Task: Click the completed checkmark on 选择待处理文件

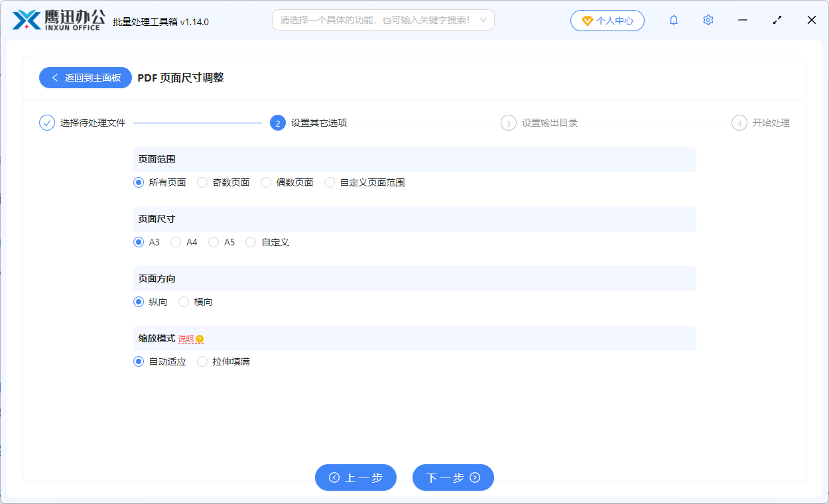Action: [46, 122]
